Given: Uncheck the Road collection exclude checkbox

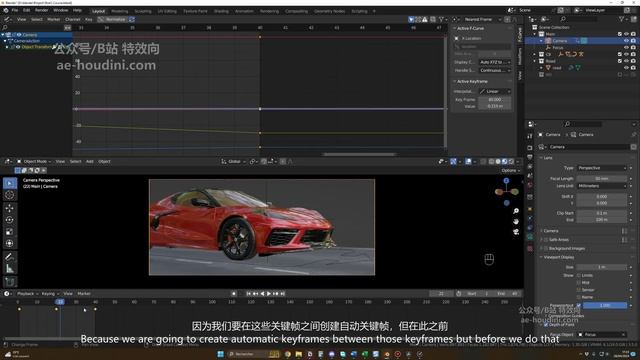Looking at the screenshot, I should point(620,61).
